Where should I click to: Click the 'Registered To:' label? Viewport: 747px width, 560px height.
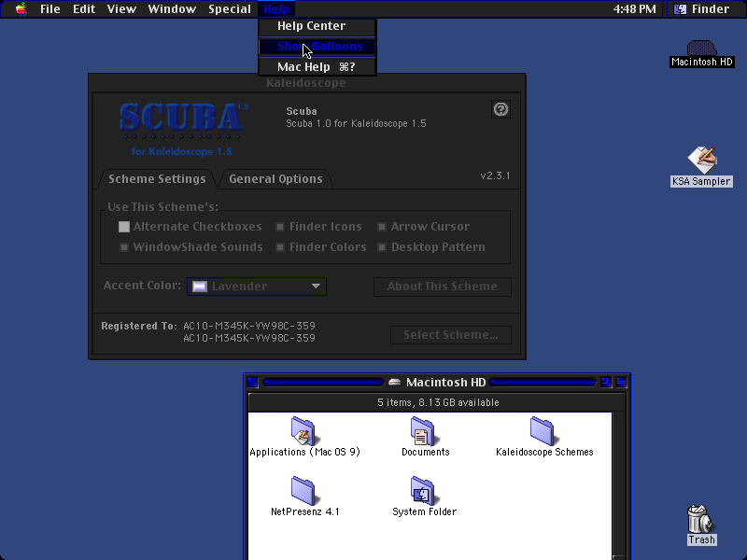point(138,326)
